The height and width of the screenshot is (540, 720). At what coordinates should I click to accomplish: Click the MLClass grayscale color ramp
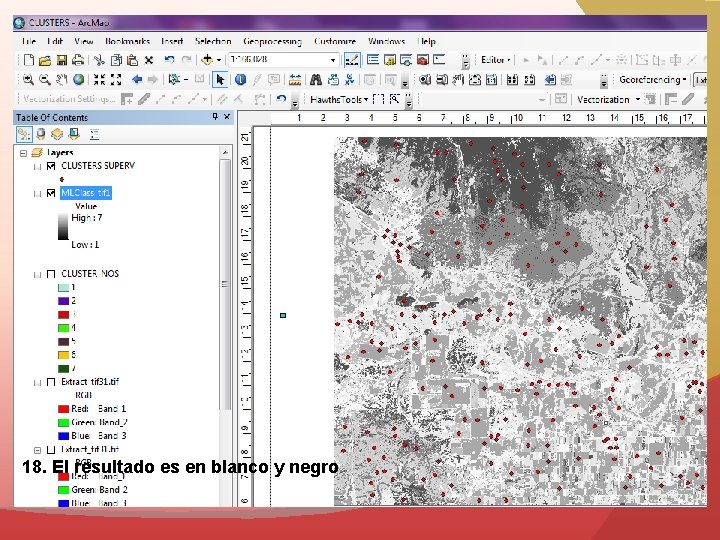(63, 227)
